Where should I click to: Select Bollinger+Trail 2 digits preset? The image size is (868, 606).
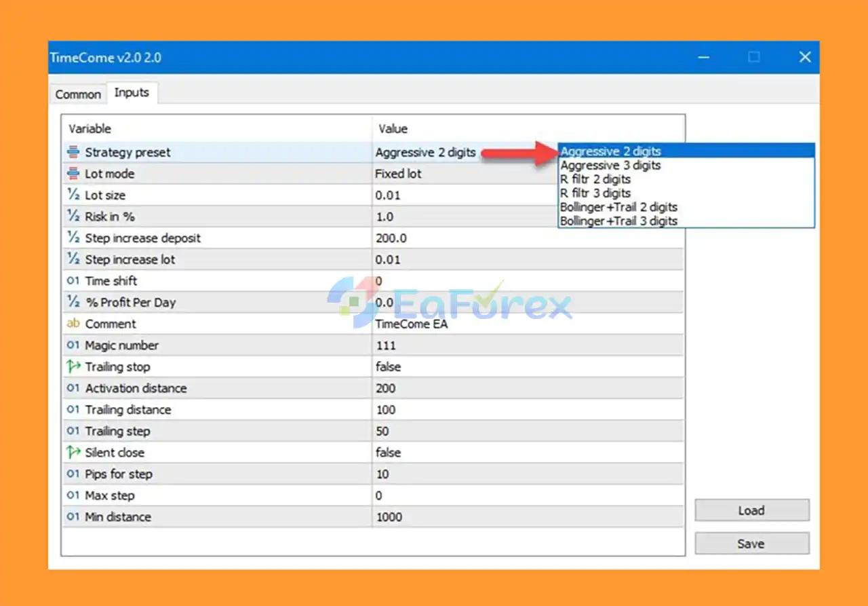pyautogui.click(x=686, y=207)
